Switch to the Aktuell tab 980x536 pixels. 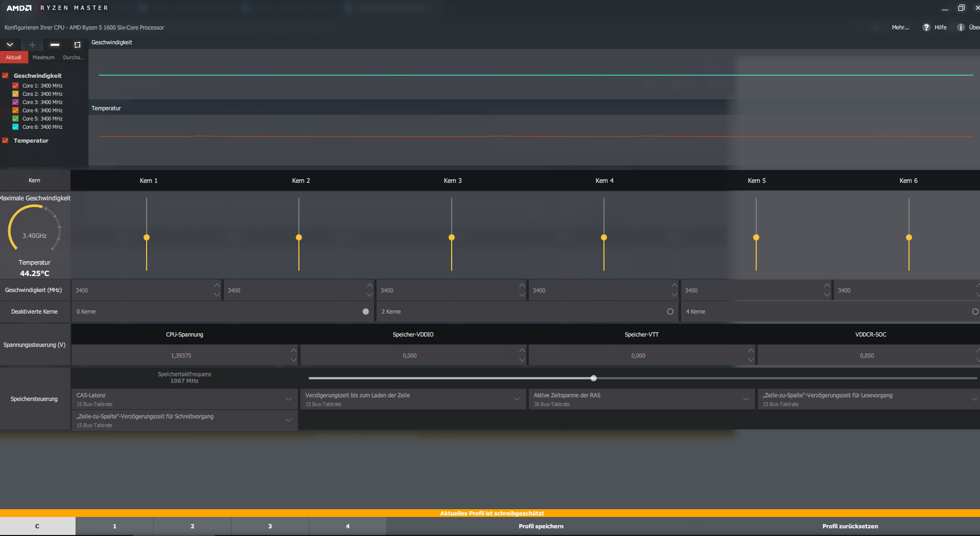pos(14,58)
